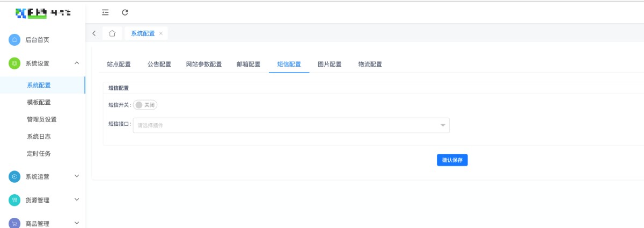Viewport: 644px width, 228px height.
Task: Click the 商品管理 cart icon
Action: coord(14,223)
